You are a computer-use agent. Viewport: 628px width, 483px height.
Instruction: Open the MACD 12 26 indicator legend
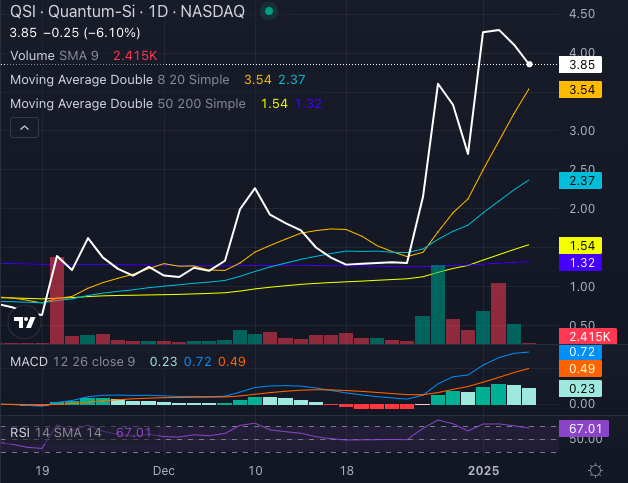coord(68,360)
